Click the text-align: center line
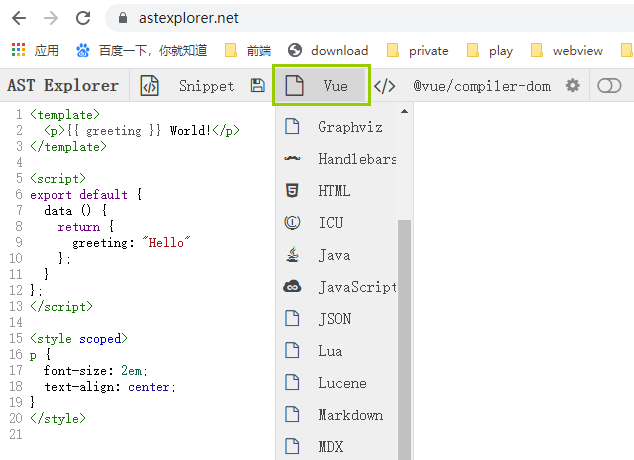This screenshot has height=460, width=634. (110, 387)
